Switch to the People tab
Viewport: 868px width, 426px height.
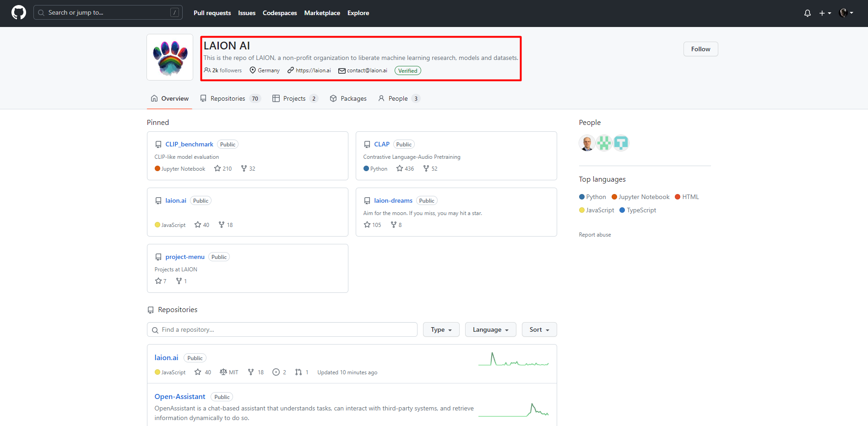(x=399, y=98)
